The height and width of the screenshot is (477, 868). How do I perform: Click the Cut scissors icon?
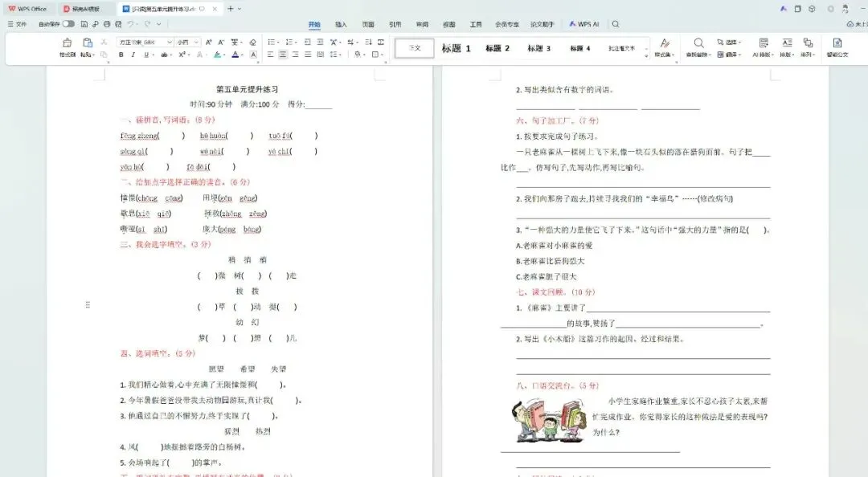(104, 42)
